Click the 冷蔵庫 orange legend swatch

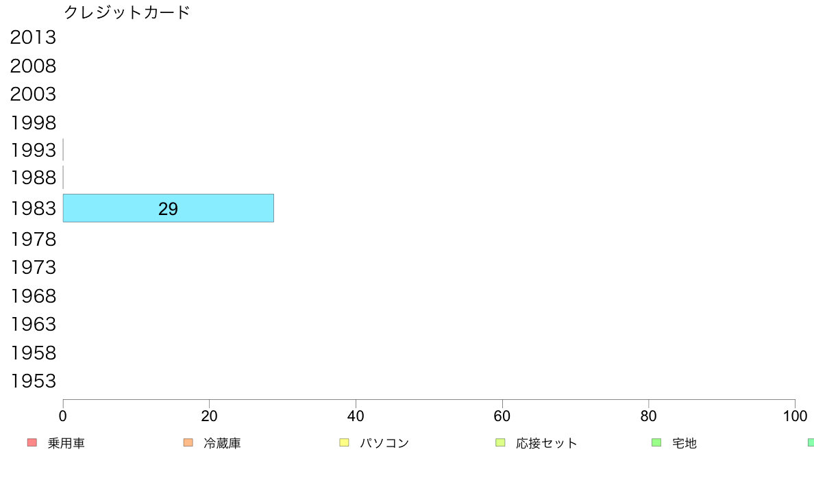[x=188, y=442]
